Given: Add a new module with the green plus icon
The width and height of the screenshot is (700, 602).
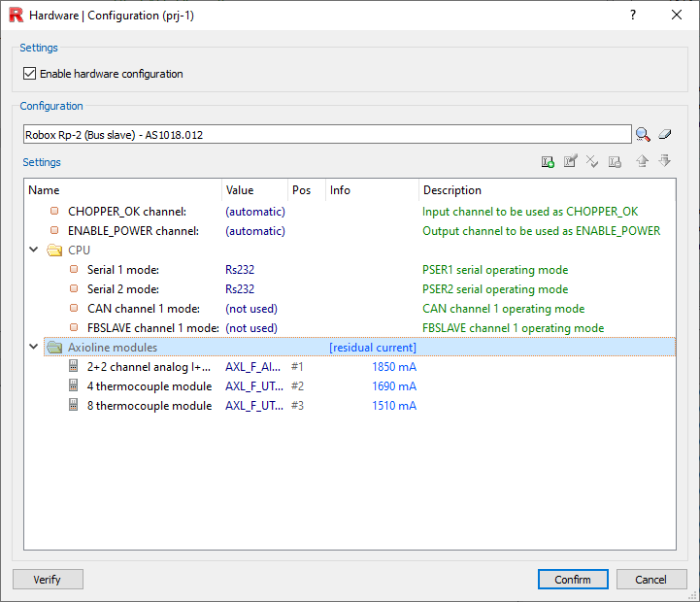Looking at the screenshot, I should coord(548,161).
